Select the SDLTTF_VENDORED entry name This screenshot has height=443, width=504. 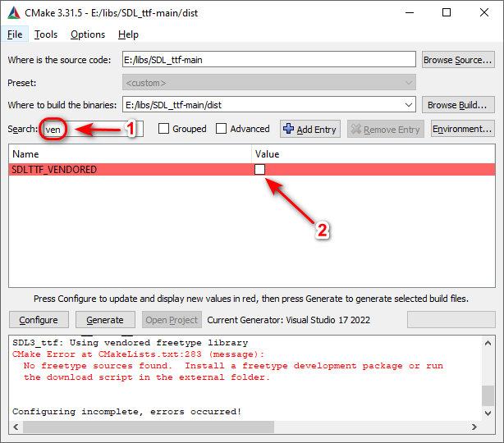(x=54, y=170)
